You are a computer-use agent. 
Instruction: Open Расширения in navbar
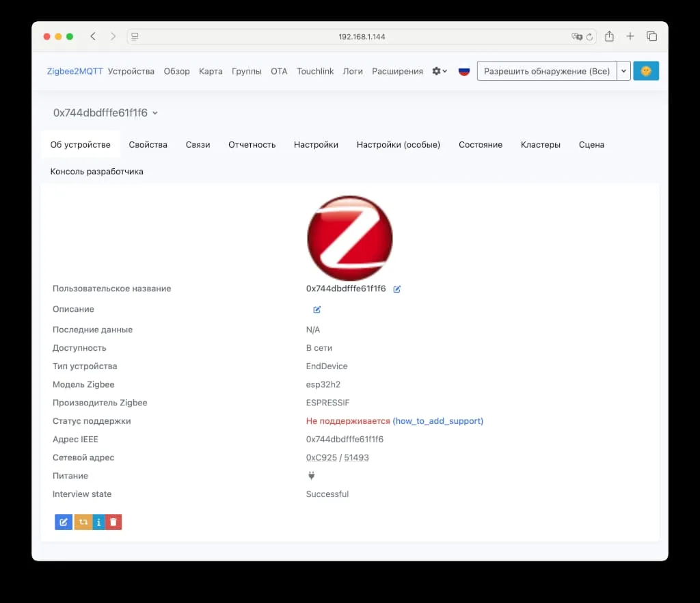[397, 71]
